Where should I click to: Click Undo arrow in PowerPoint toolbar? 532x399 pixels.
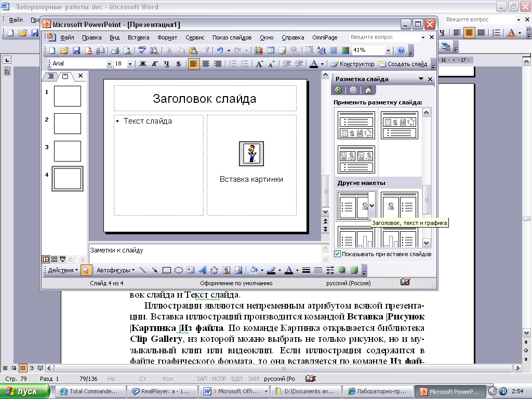click(x=220, y=50)
